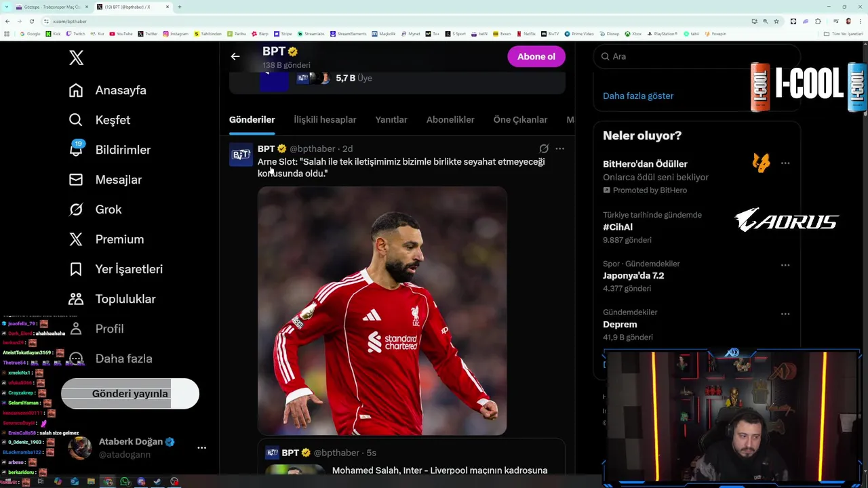Image resolution: width=868 pixels, height=488 pixels.
Task: Open Topluluklar communities
Action: [x=112, y=299]
